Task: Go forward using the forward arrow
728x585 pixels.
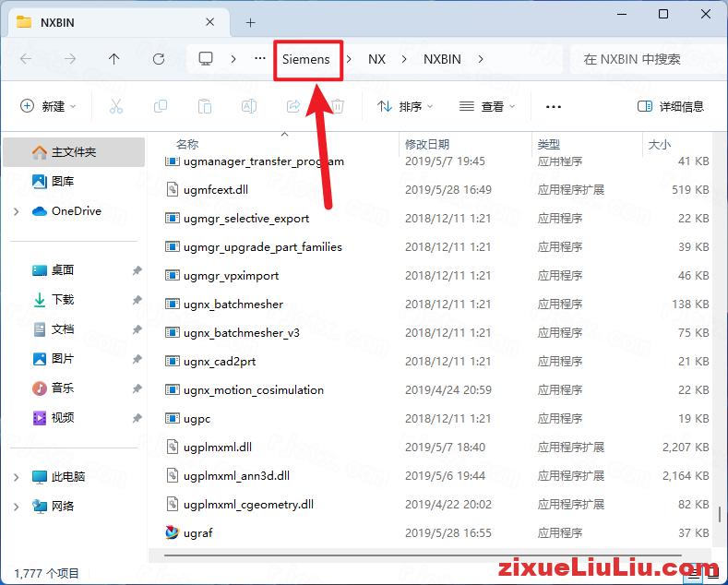Action: pos(70,59)
